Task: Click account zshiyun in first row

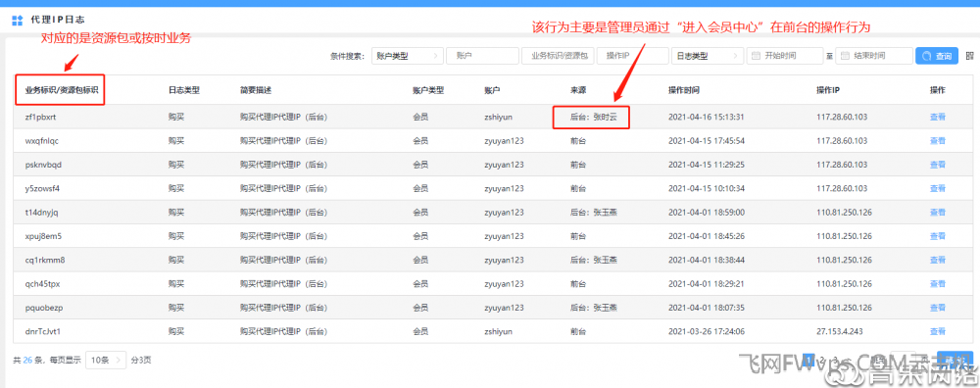Action: coord(498,117)
